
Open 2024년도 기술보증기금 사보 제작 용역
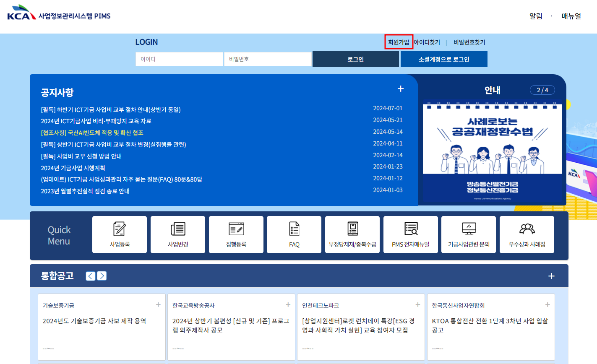94,321
